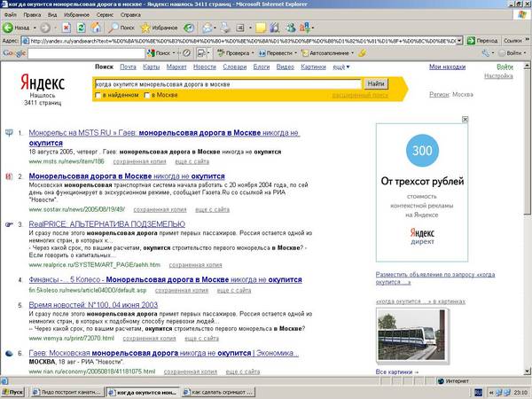This screenshot has height=399, width=532.
Task: Open the Перевести dropdown arrow
Action: click(x=295, y=53)
